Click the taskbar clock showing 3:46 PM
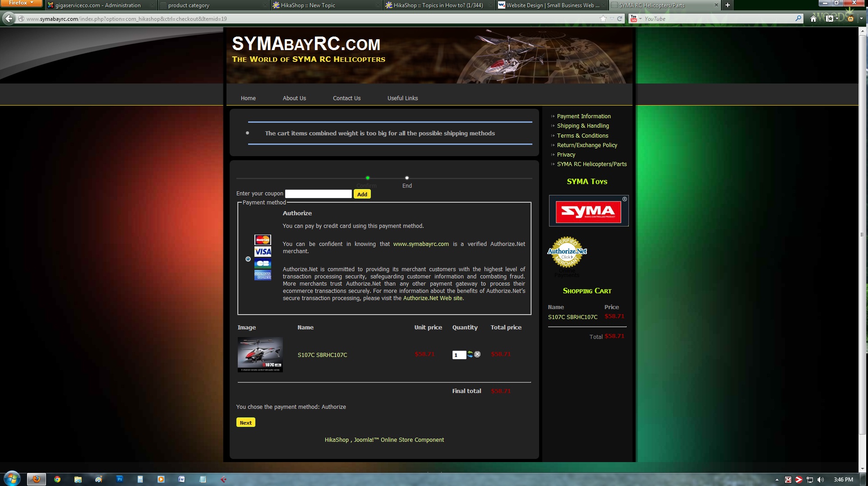Viewport: 868px width, 486px height. pyautogui.click(x=843, y=480)
